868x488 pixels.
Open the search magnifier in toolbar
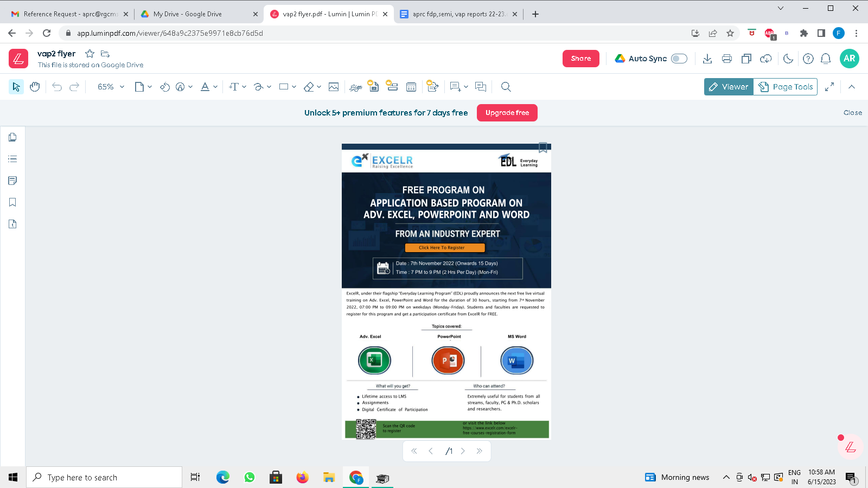click(x=506, y=87)
